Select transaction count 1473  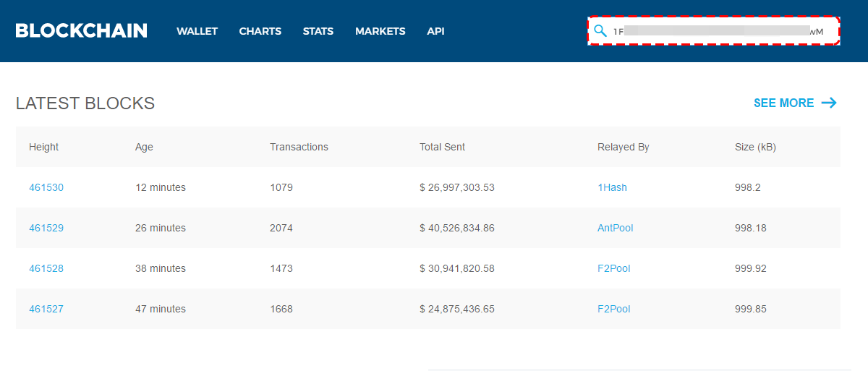tap(281, 268)
